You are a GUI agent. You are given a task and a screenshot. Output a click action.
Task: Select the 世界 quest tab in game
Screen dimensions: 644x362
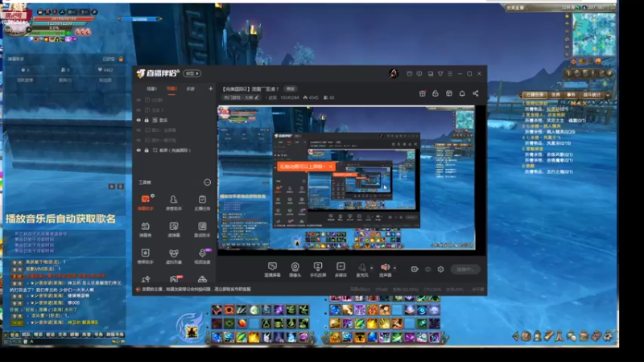pyautogui.click(x=555, y=95)
